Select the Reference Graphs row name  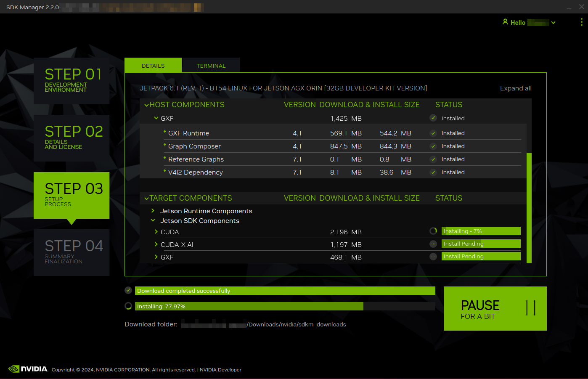click(x=196, y=159)
